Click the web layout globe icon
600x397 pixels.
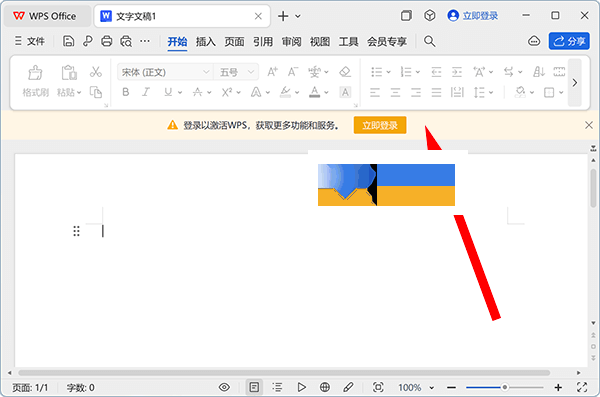tap(324, 387)
